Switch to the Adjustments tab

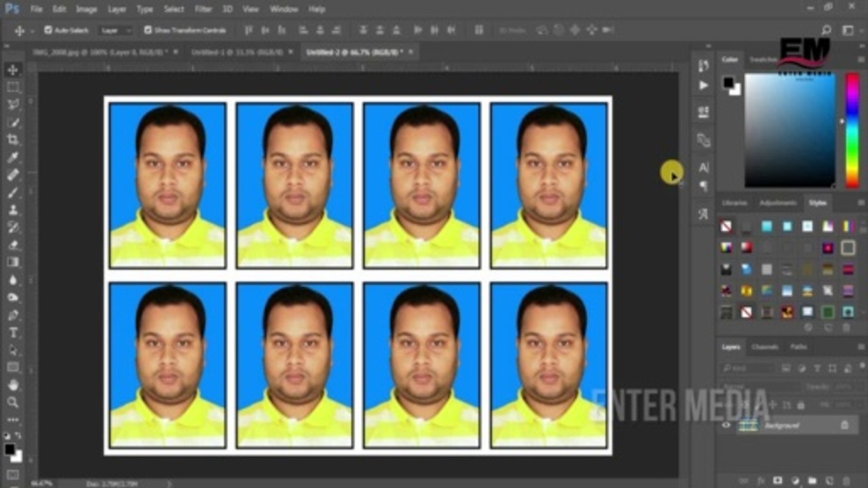click(x=778, y=203)
